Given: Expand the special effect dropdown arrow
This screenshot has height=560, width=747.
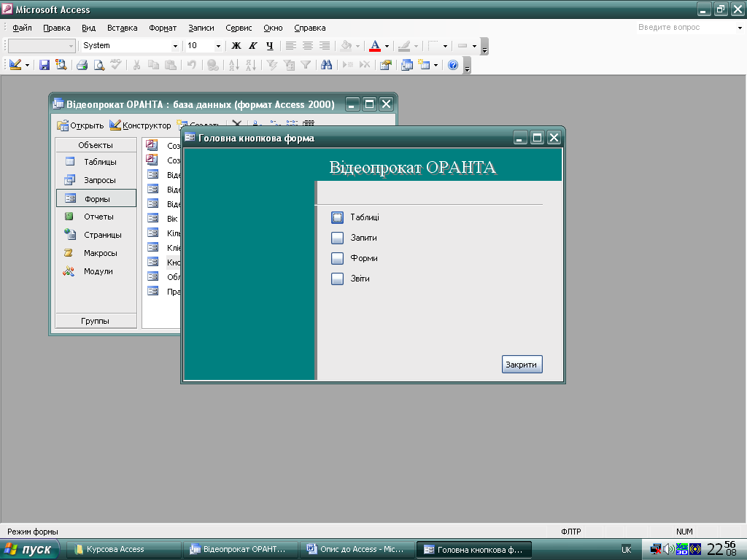Looking at the screenshot, I should [474, 46].
